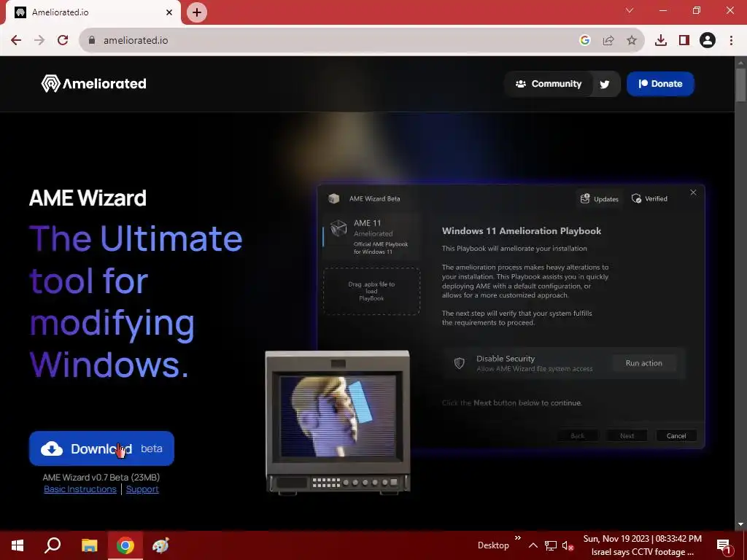Open Basic Instructions link

pyautogui.click(x=80, y=489)
